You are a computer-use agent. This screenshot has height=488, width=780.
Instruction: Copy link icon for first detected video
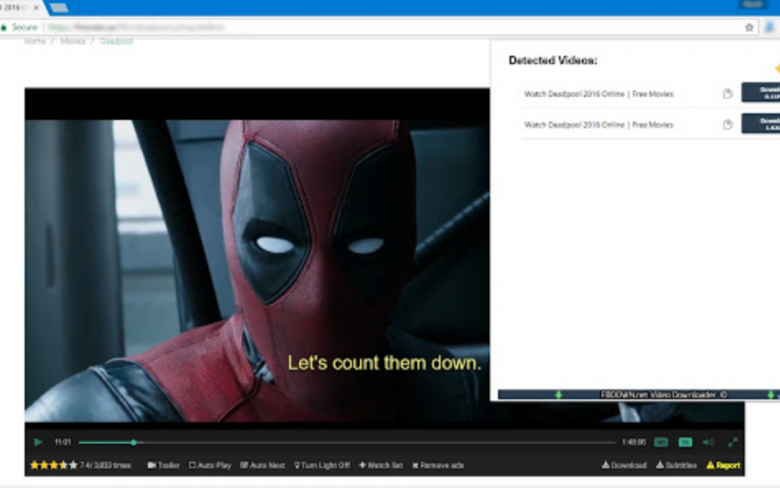coord(728,95)
